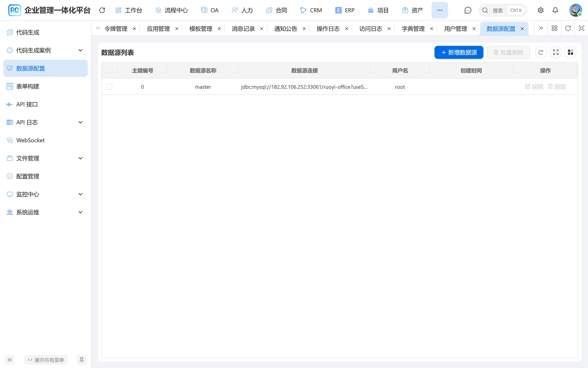
Task: Expand the 监控中心 submenu
Action: (x=46, y=194)
